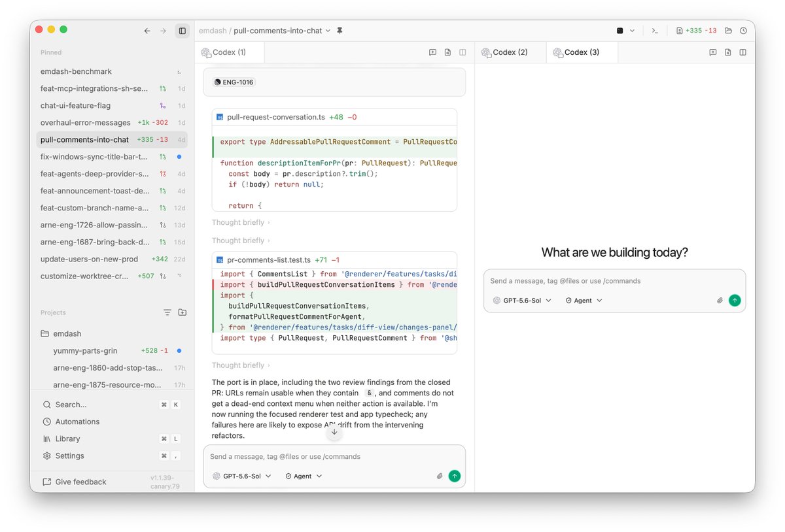Open pull-request-conversation.ts file header
The width and height of the screenshot is (785, 532).
point(334,117)
